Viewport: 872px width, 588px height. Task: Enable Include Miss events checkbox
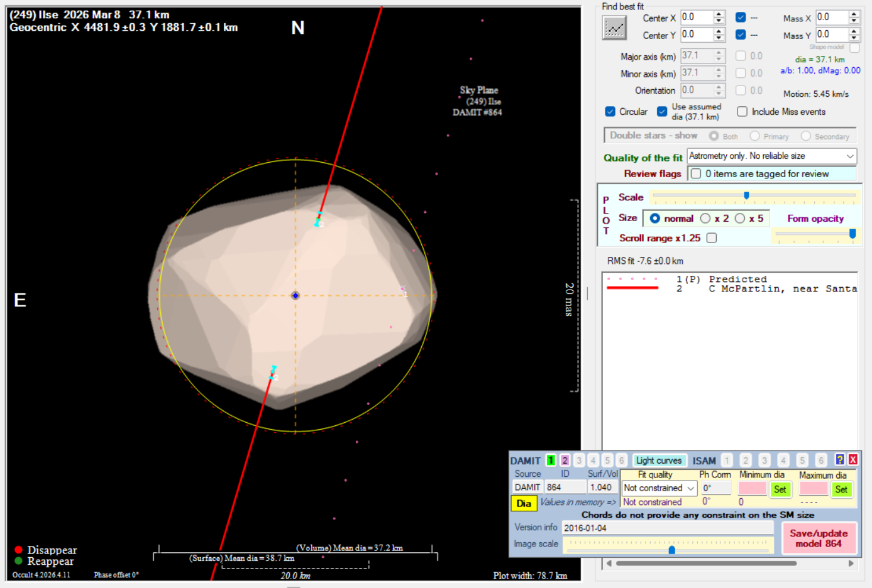click(742, 112)
